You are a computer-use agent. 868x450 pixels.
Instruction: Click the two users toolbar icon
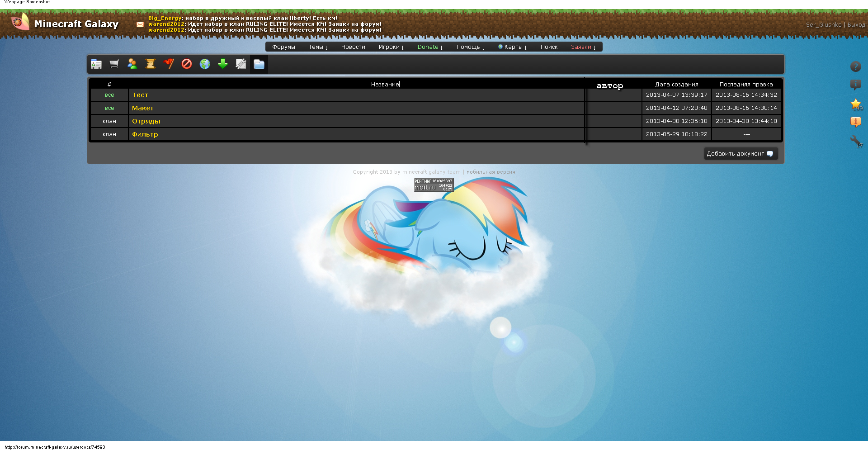pos(132,64)
